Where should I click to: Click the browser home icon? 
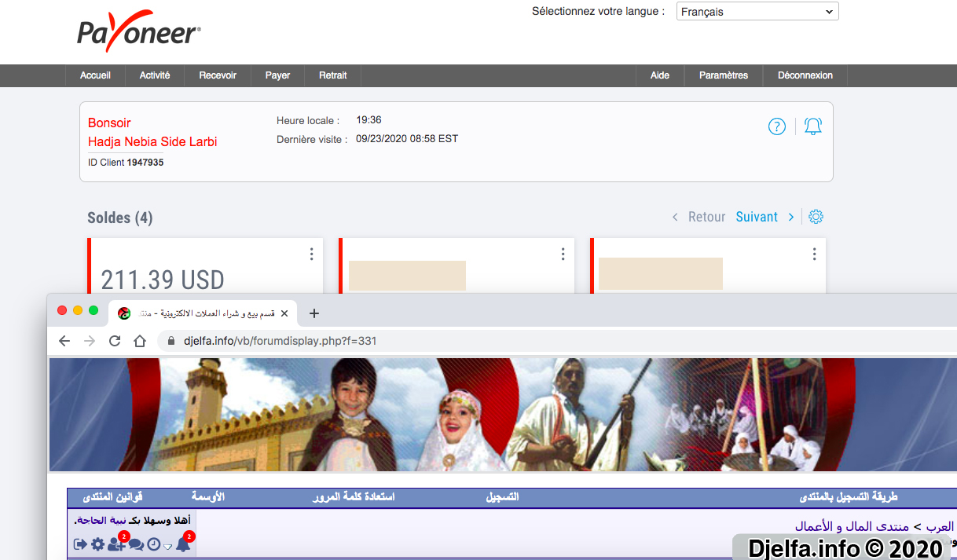140,341
